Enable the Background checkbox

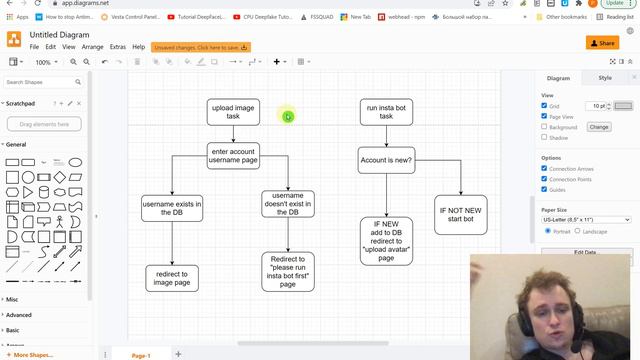click(x=544, y=127)
